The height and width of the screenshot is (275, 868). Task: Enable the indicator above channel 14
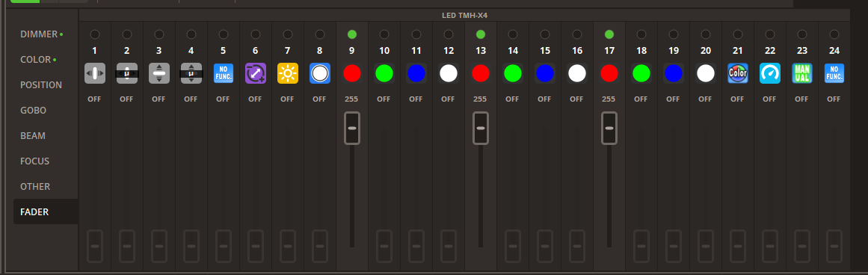[512, 34]
